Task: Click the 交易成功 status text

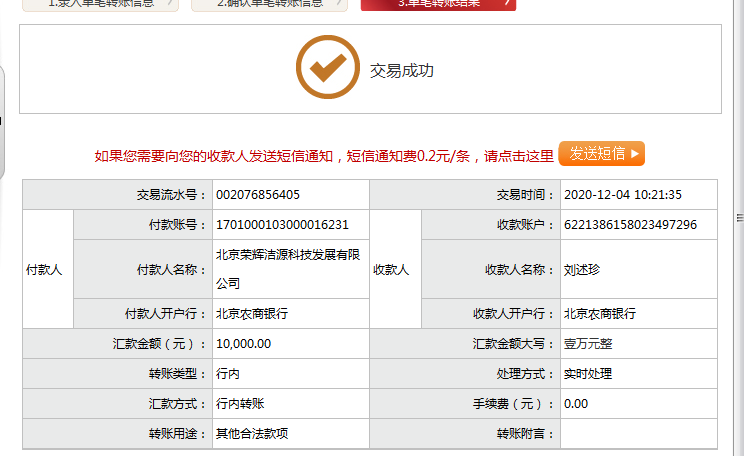Action: pos(402,71)
